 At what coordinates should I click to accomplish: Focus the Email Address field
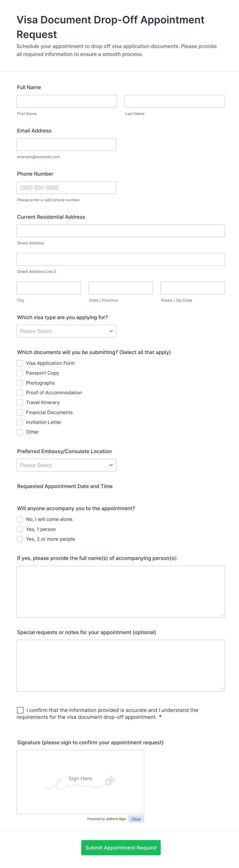point(66,144)
